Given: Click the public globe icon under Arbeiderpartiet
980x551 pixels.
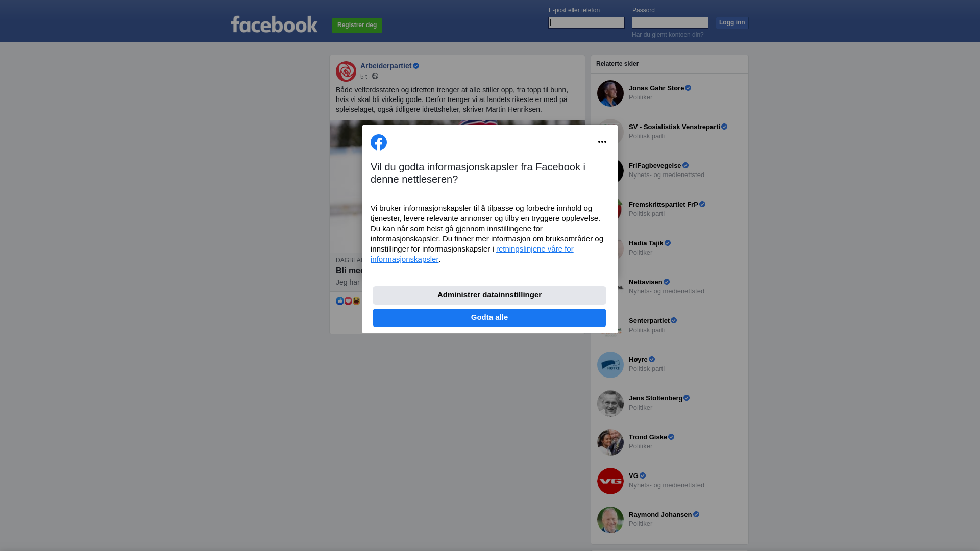Looking at the screenshot, I should [375, 76].
